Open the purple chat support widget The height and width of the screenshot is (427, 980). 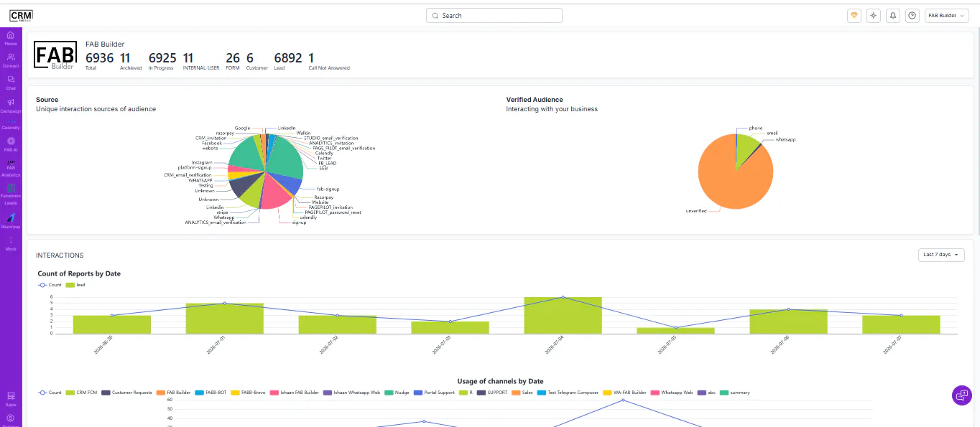point(962,395)
